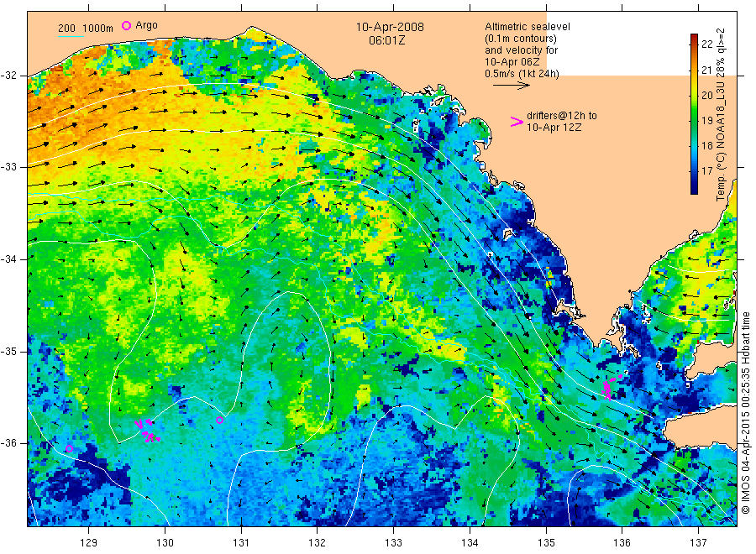Click the longitude label '129'

pyautogui.click(x=89, y=543)
